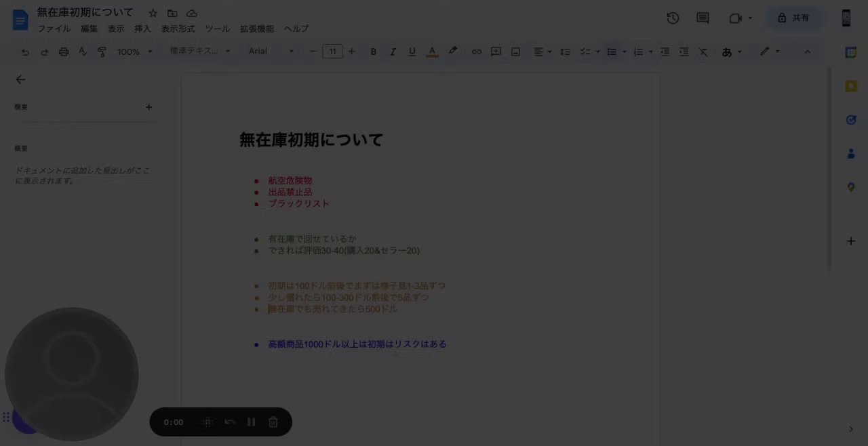The height and width of the screenshot is (446, 868).
Task: Get add-ons with the plus icon
Action: pos(851,241)
